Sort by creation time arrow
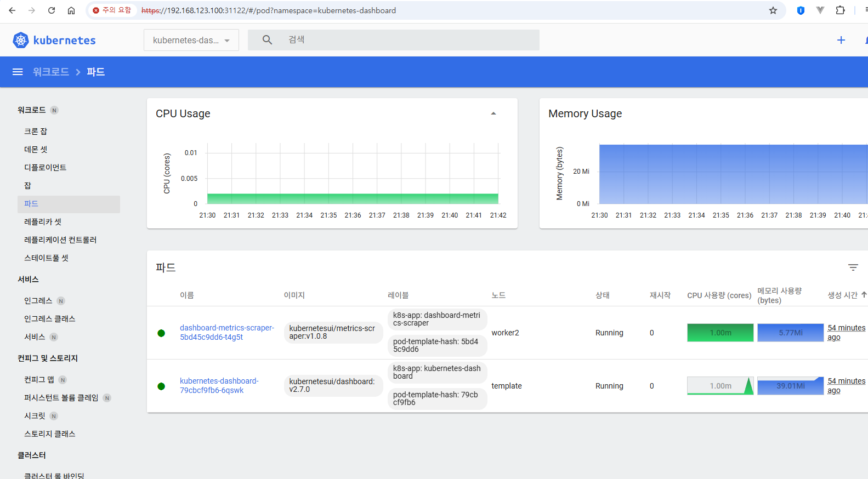 click(x=864, y=295)
